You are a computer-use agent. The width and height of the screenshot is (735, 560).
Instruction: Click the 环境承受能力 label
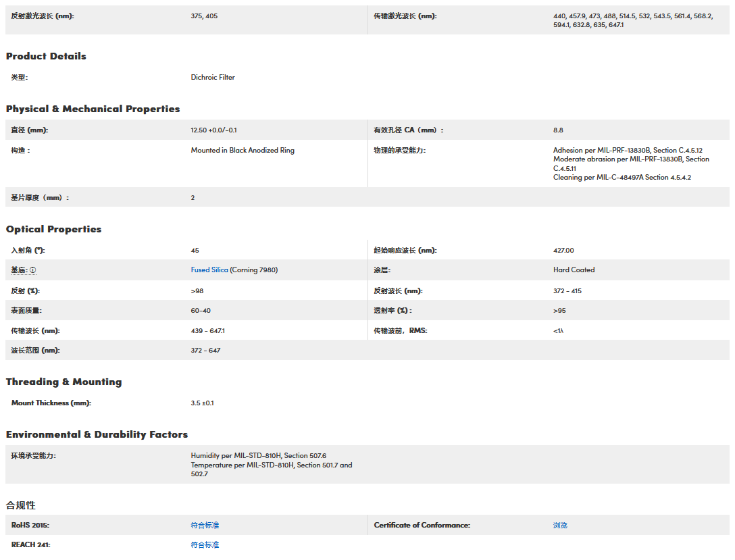(x=33, y=455)
